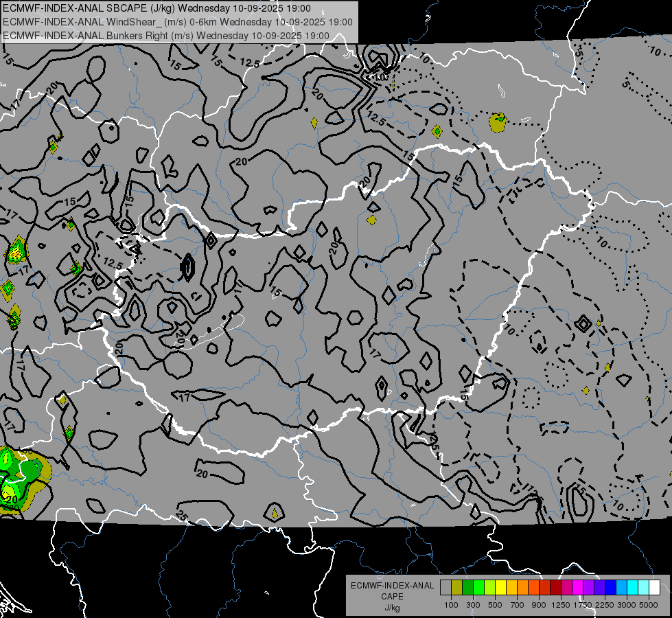This screenshot has width=672, height=618.
Task: Select the white swatch after 5000
Action: [x=654, y=588]
